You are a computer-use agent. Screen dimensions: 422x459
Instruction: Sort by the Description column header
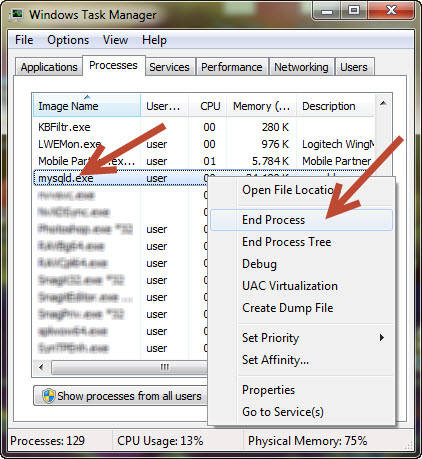coord(336,106)
